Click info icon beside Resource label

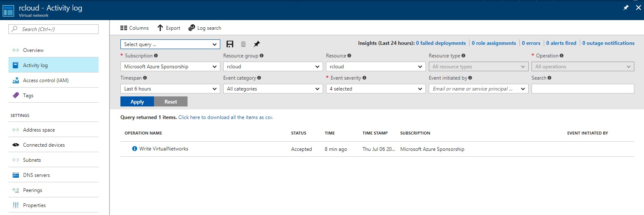[349, 55]
